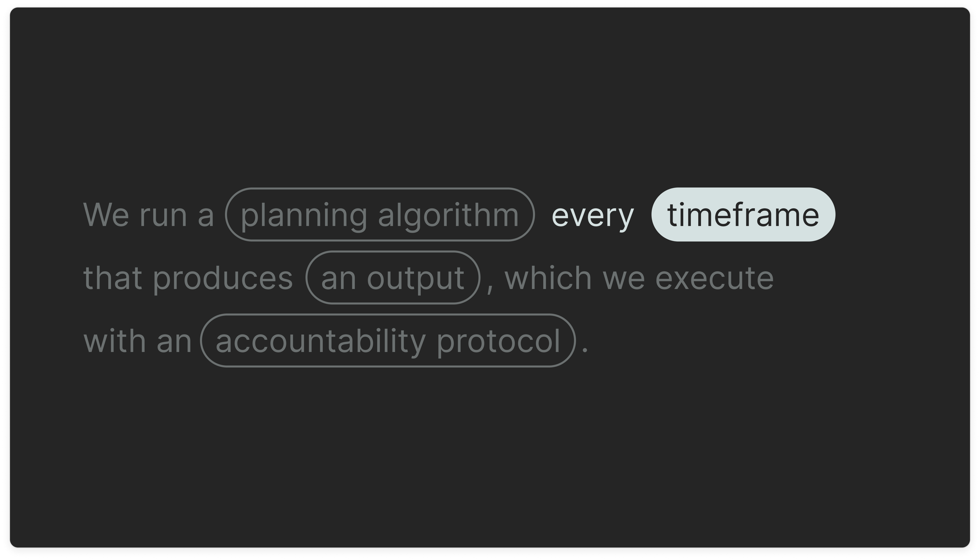Click the We run a text

(x=148, y=214)
